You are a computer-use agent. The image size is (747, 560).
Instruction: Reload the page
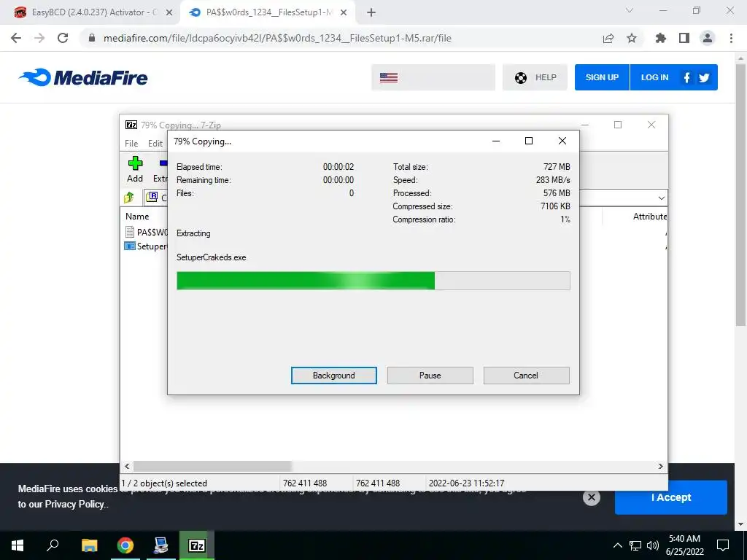63,38
